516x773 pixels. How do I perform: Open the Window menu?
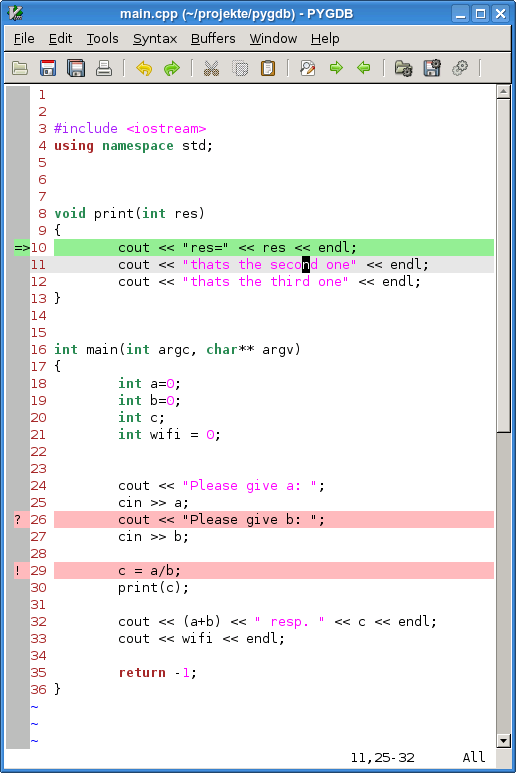tap(273, 38)
